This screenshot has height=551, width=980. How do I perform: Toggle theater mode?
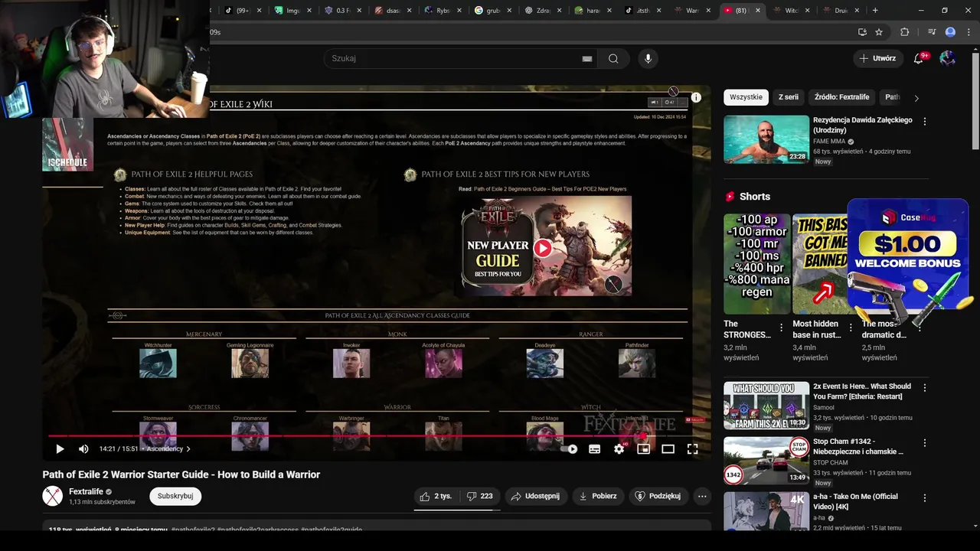point(668,449)
